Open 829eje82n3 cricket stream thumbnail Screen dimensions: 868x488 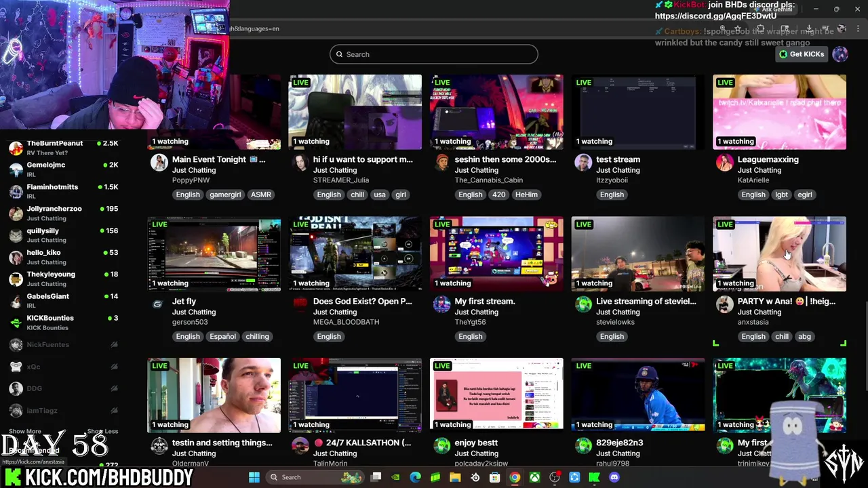point(638,395)
